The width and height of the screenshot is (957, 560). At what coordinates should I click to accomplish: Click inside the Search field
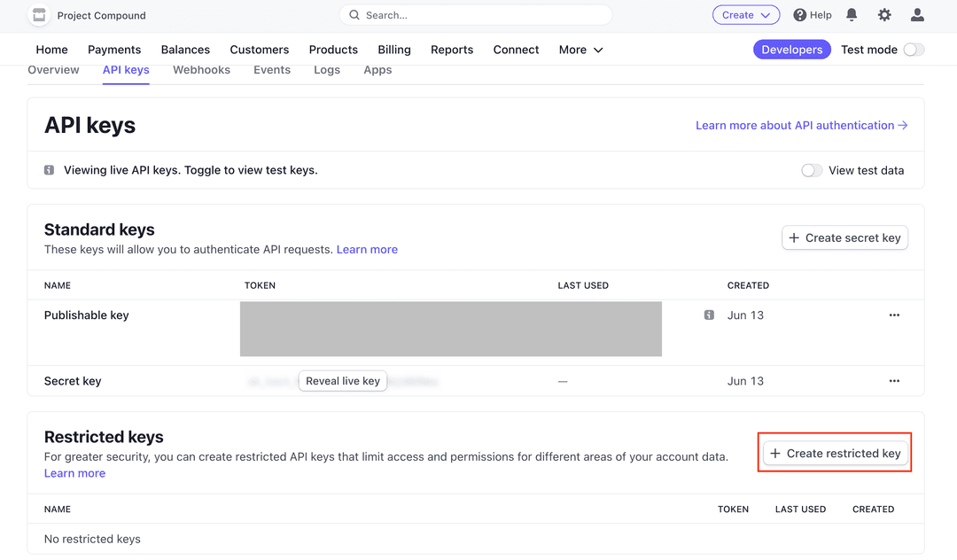coord(476,15)
